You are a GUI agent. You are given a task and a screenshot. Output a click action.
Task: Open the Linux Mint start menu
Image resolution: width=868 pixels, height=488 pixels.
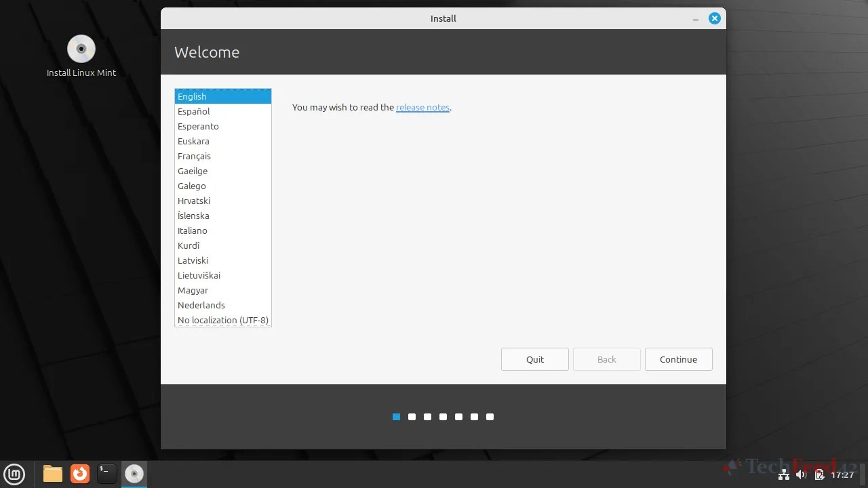click(x=14, y=473)
